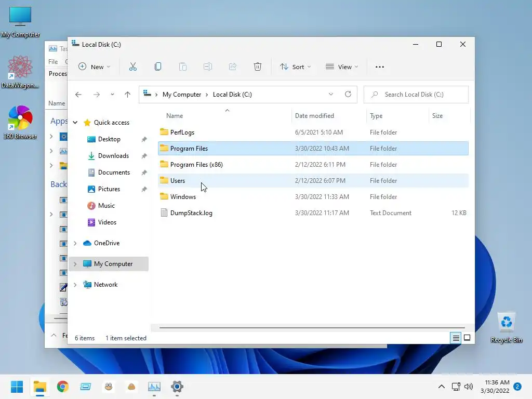Expand address bar history dropdown

(x=331, y=95)
